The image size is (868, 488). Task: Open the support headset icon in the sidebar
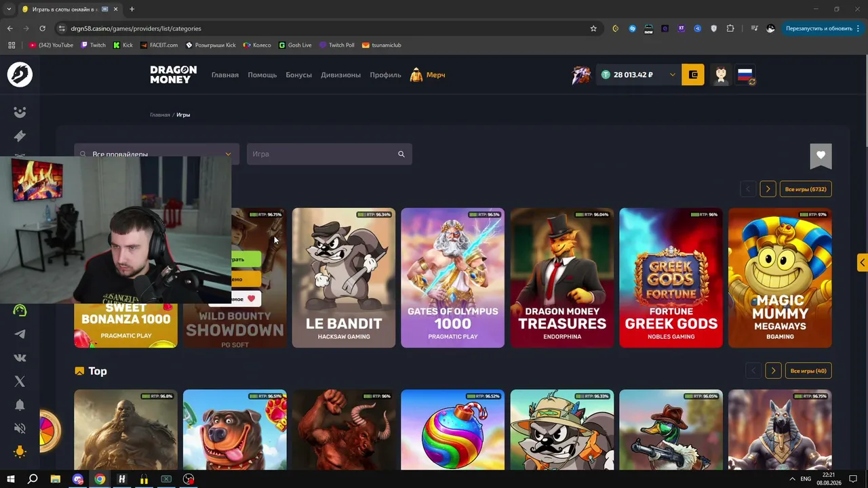(x=20, y=310)
